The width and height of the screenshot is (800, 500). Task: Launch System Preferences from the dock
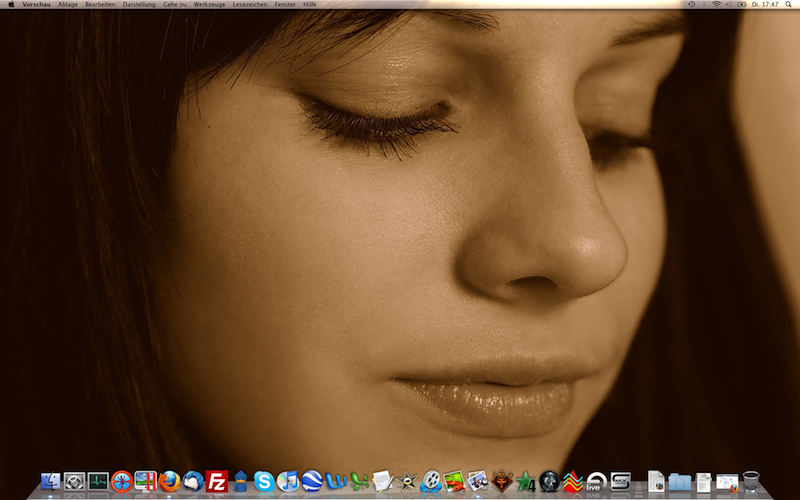[74, 481]
